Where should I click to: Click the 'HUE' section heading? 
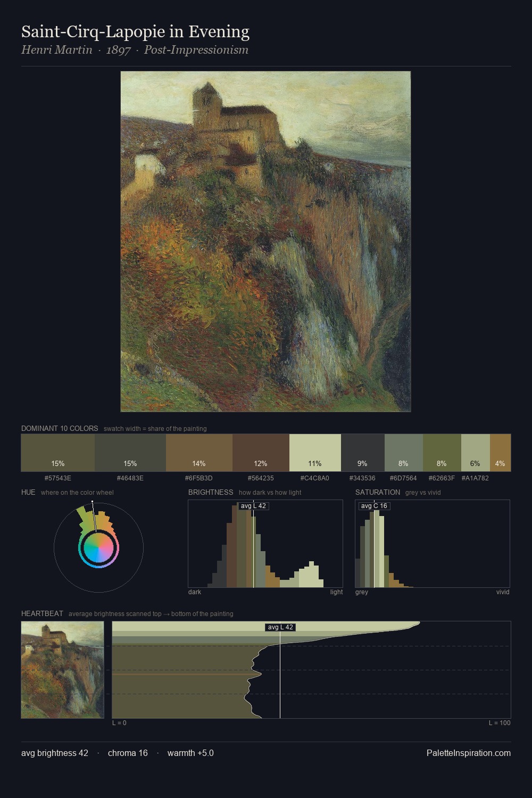tap(28, 492)
